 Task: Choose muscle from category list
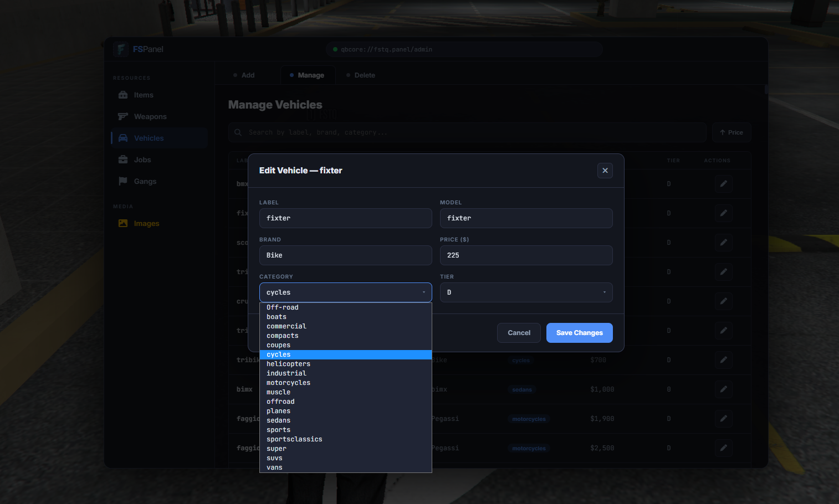point(346,392)
